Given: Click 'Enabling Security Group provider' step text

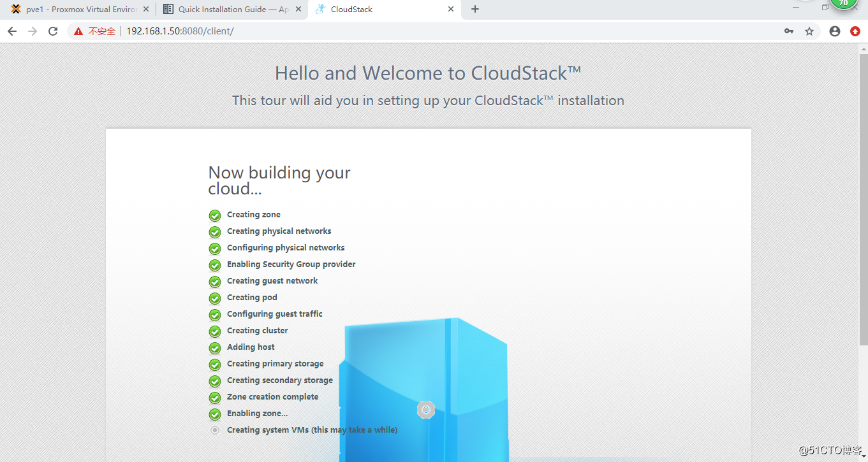Looking at the screenshot, I should [291, 264].
